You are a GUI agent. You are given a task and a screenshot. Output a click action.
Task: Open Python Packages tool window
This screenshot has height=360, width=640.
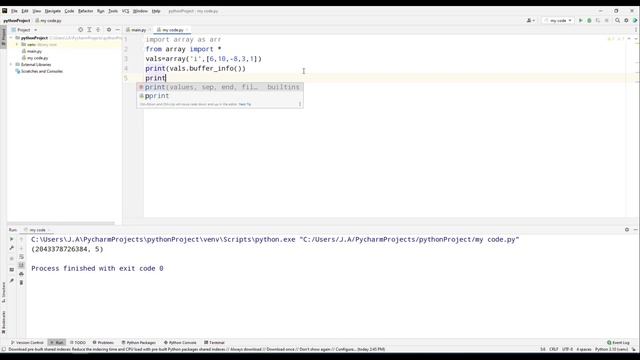[138, 342]
